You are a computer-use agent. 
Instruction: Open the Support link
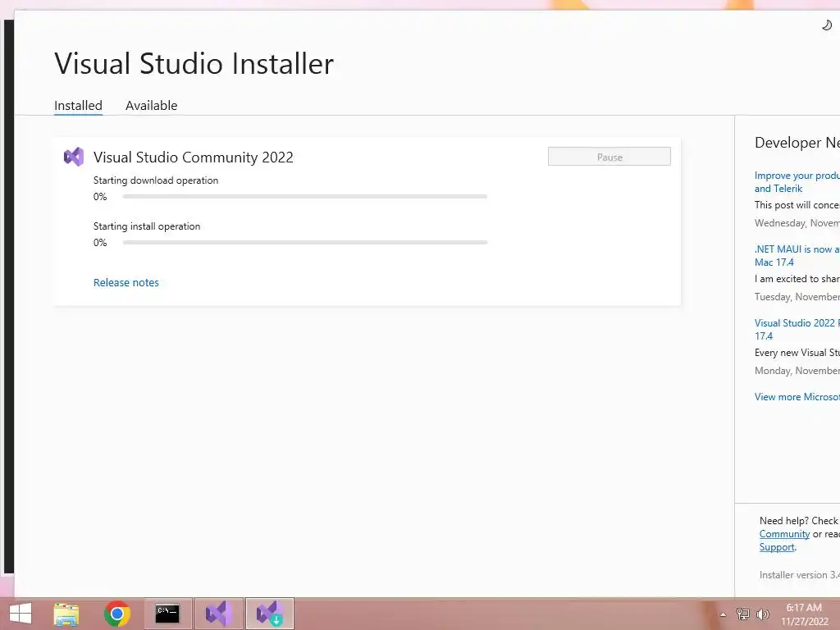[x=777, y=547]
